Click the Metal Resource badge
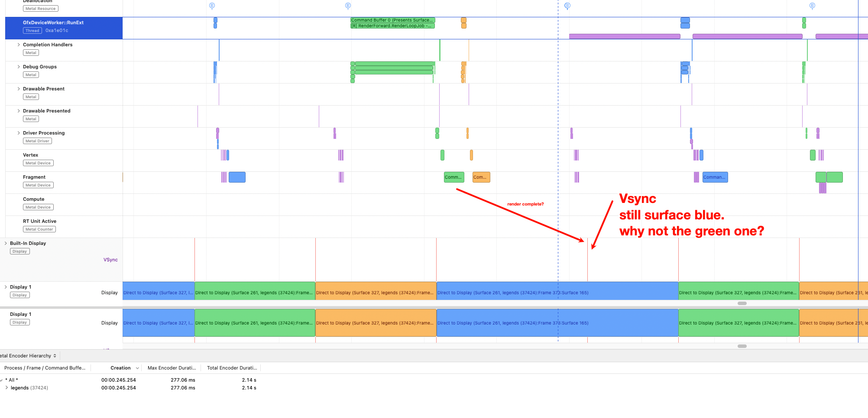The height and width of the screenshot is (418, 868). pyautogui.click(x=41, y=9)
